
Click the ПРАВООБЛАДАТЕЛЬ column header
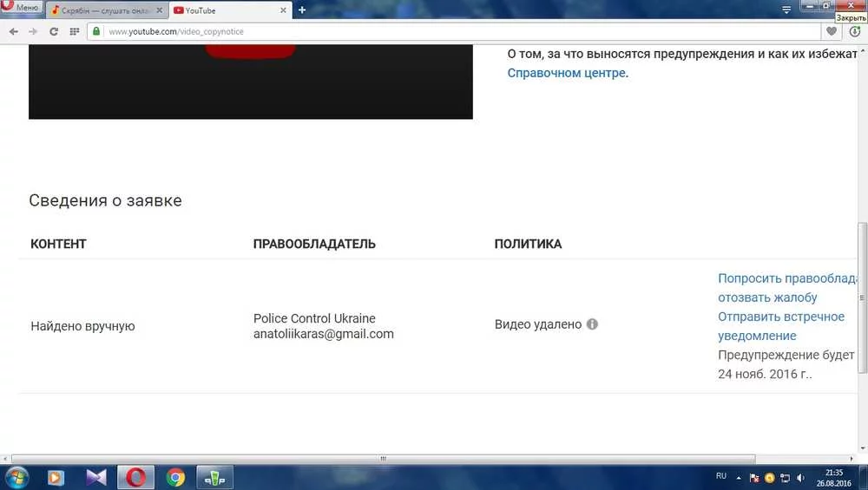click(x=314, y=244)
